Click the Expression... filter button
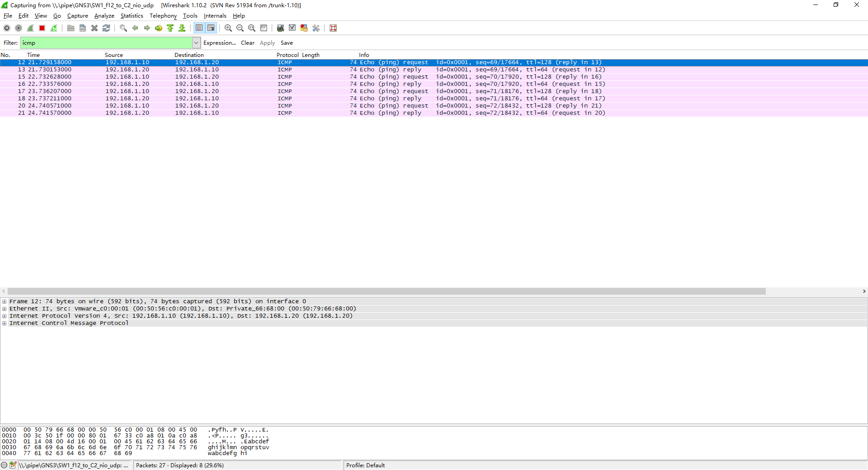 coord(220,43)
